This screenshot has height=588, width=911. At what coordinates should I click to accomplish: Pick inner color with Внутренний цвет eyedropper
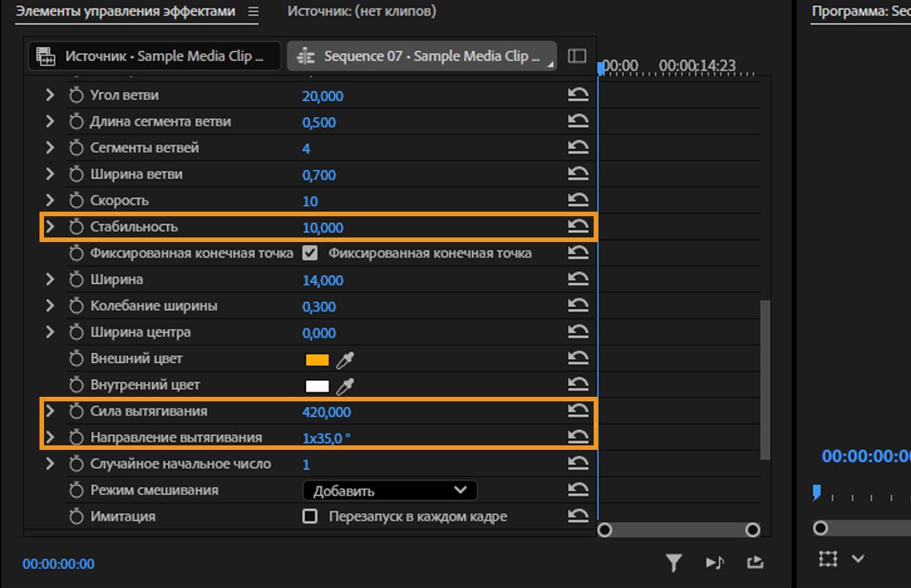click(x=345, y=386)
